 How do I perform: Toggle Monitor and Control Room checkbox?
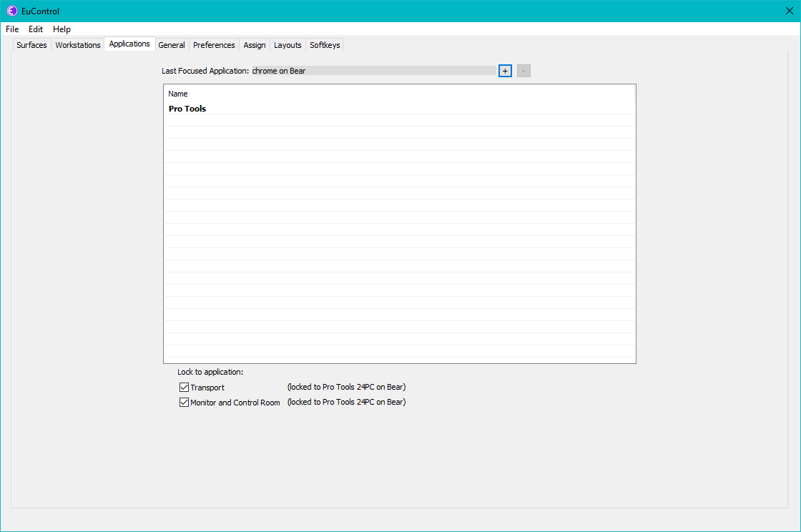(x=184, y=403)
